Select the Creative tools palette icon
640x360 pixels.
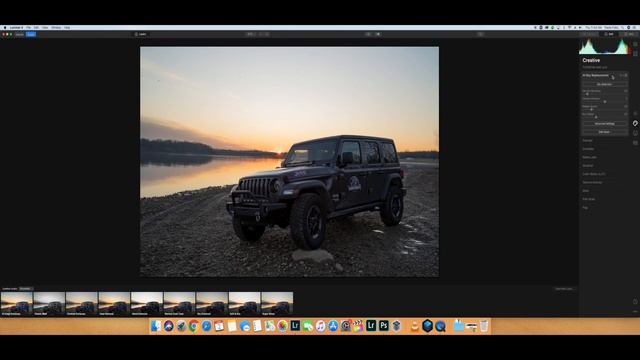(635, 123)
